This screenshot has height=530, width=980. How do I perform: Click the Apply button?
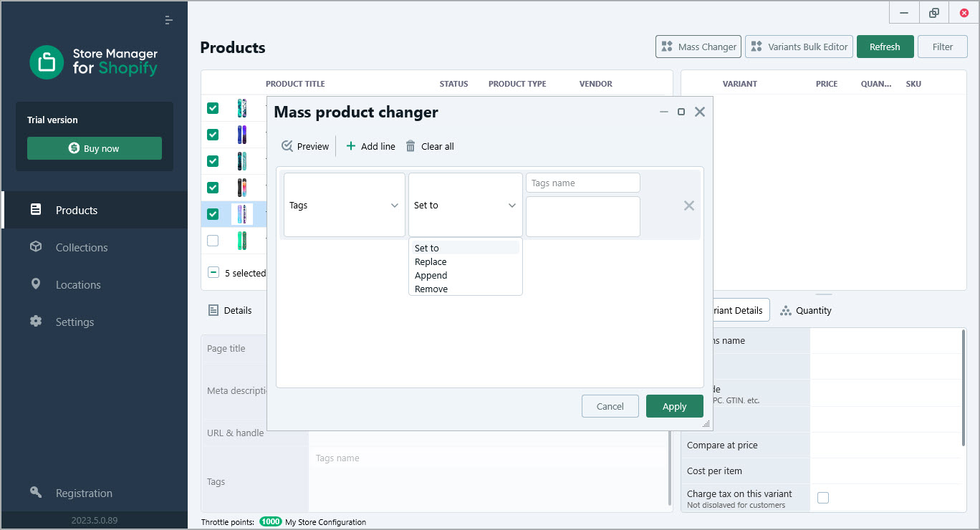point(674,406)
